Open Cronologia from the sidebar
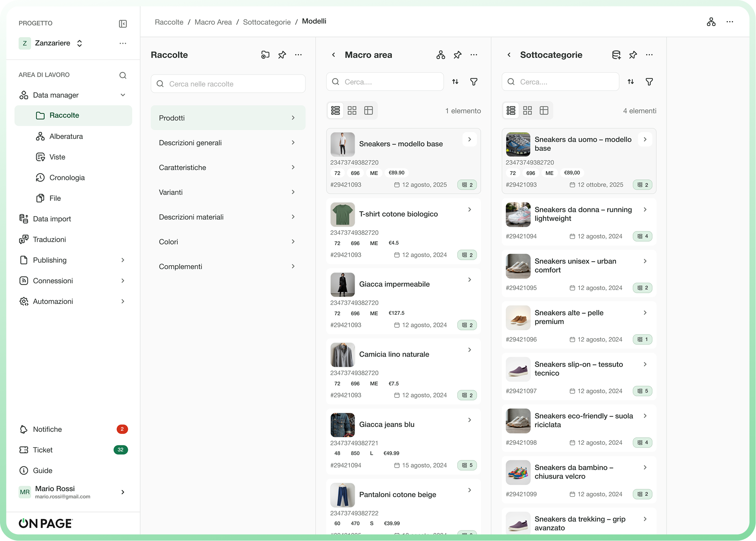The image size is (756, 541). pos(67,177)
